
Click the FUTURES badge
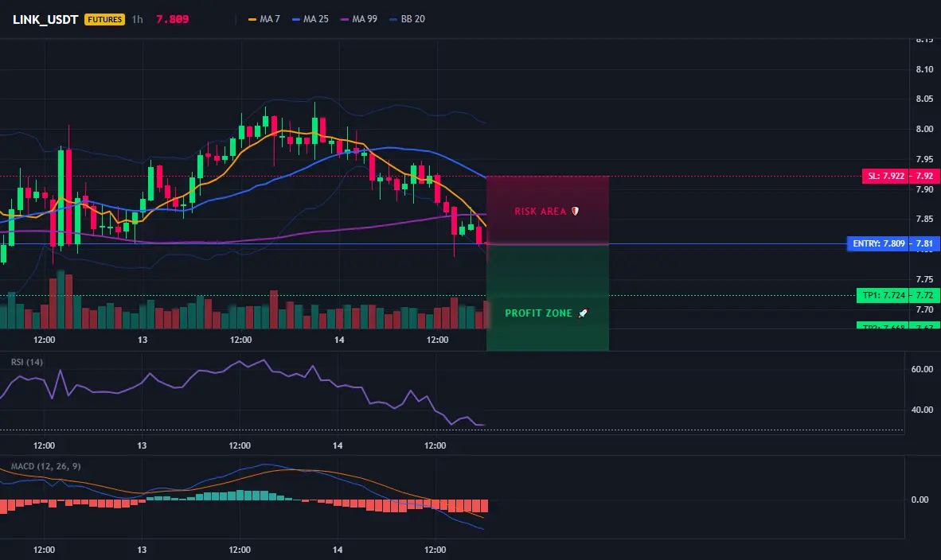[x=104, y=19]
